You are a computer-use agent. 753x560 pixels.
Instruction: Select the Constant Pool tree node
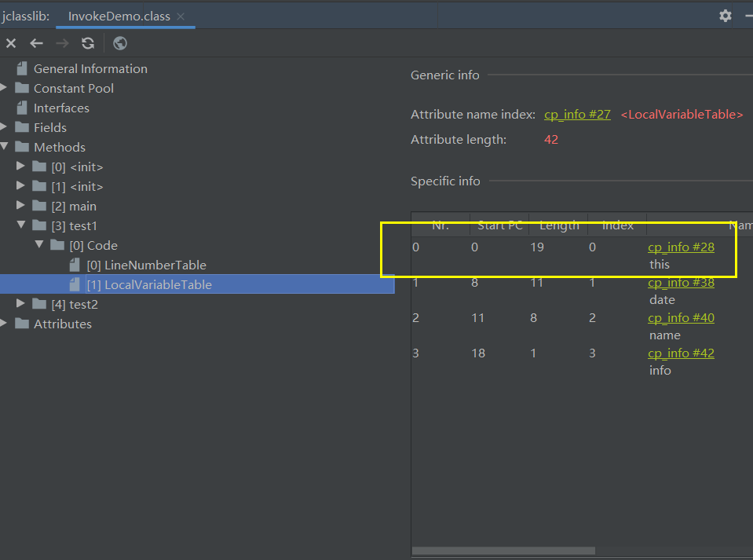pos(74,89)
